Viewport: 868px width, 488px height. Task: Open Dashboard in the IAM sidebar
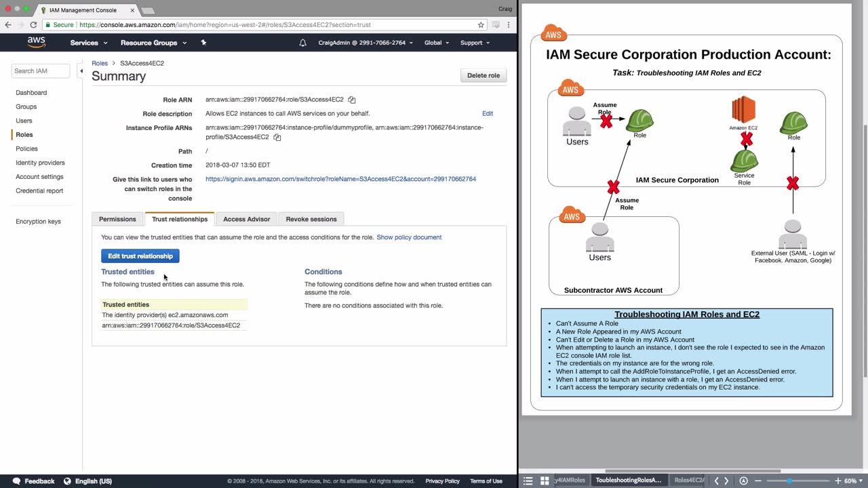[x=31, y=93]
